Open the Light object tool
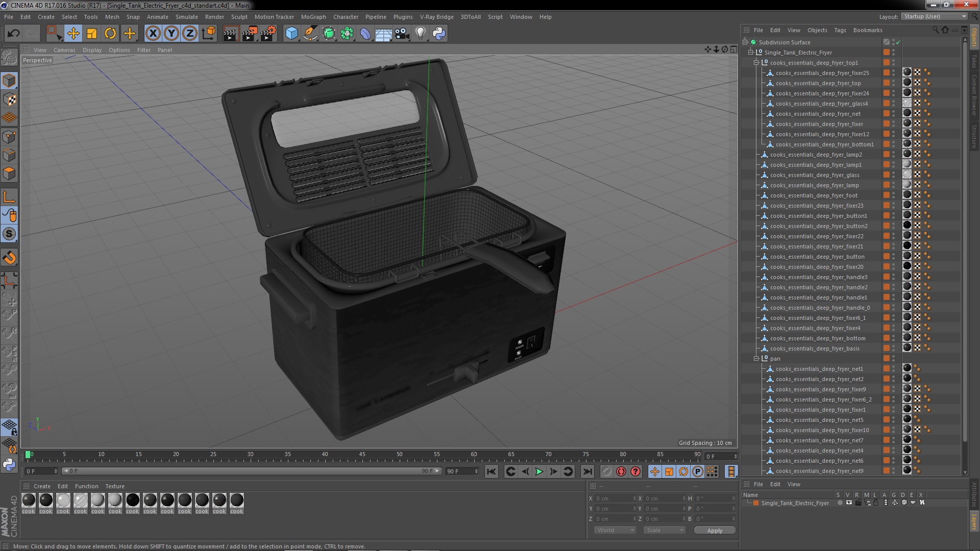Viewport: 980px width, 551px height. click(420, 34)
